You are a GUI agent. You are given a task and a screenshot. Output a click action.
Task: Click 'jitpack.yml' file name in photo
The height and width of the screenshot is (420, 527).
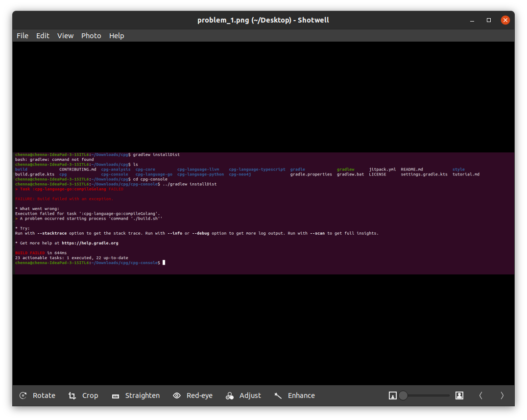tap(382, 170)
